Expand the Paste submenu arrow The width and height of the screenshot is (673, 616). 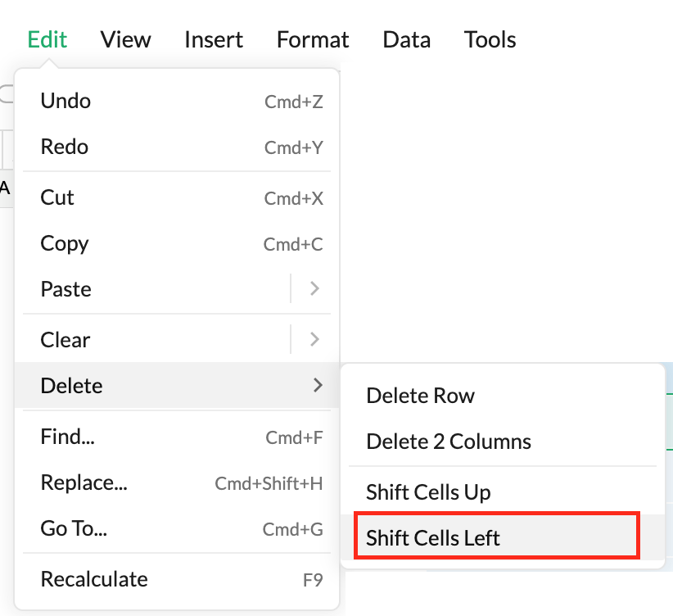[314, 289]
